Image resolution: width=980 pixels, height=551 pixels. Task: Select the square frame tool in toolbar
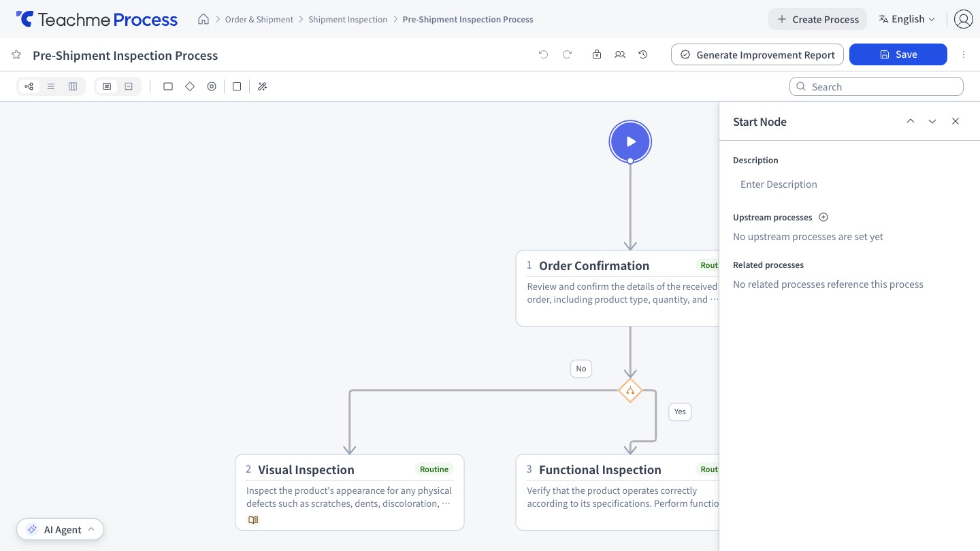click(237, 86)
